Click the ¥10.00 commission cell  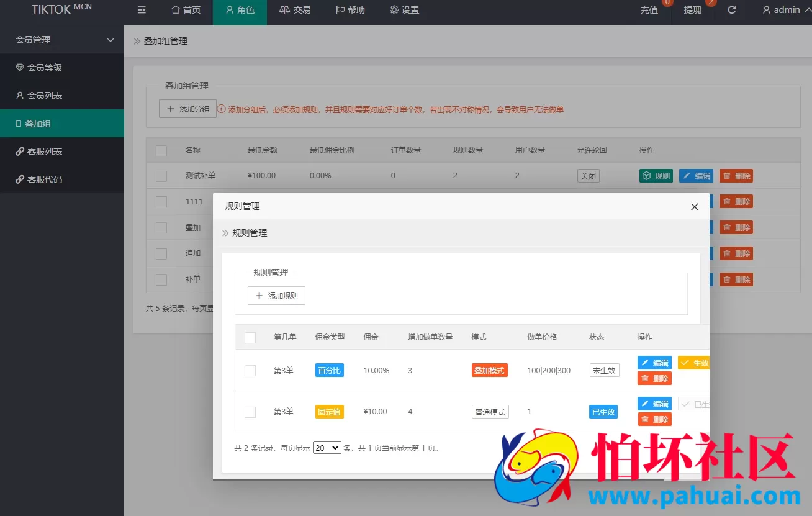pos(375,412)
